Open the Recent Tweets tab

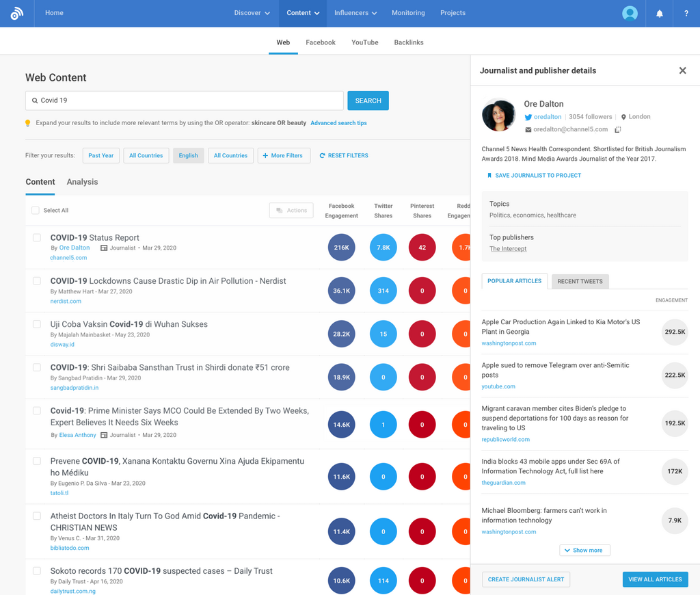click(x=580, y=281)
